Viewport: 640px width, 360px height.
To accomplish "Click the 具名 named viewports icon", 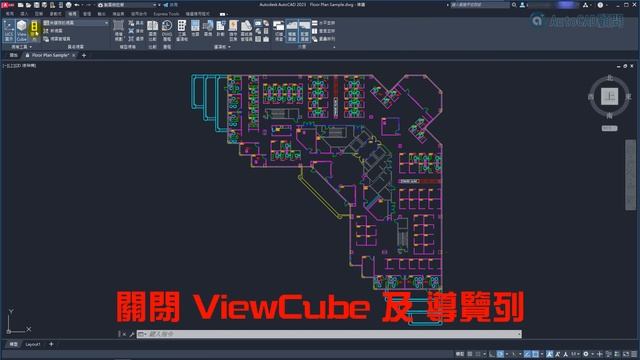I will click(136, 23).
